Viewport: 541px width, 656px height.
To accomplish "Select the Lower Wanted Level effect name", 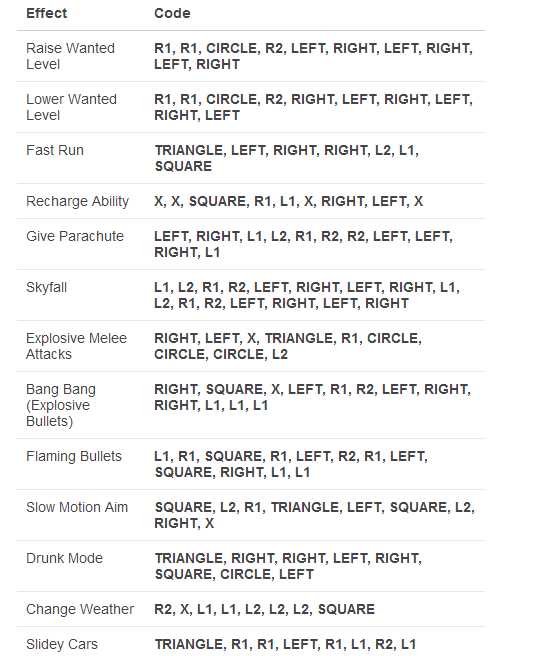I will coord(71,107).
